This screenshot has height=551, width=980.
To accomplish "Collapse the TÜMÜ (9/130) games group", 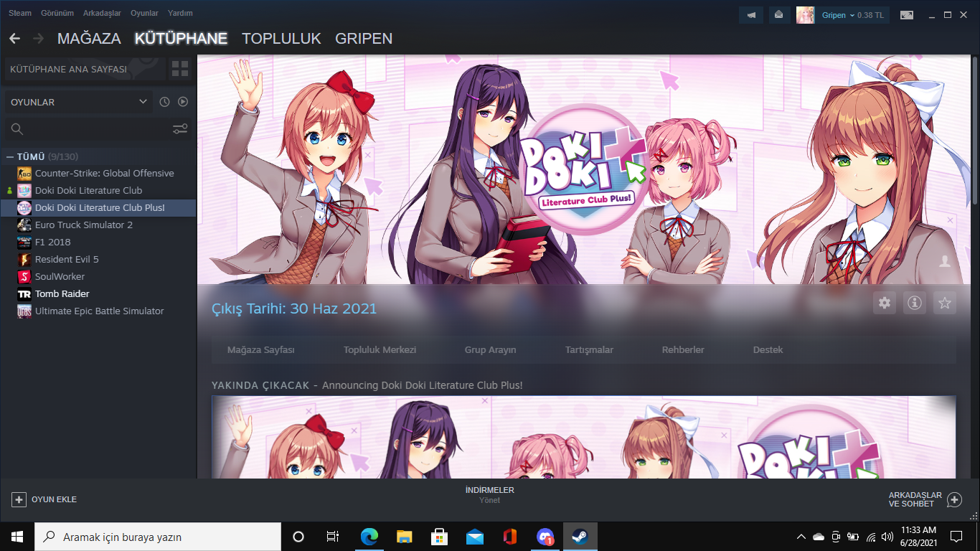I will point(9,156).
